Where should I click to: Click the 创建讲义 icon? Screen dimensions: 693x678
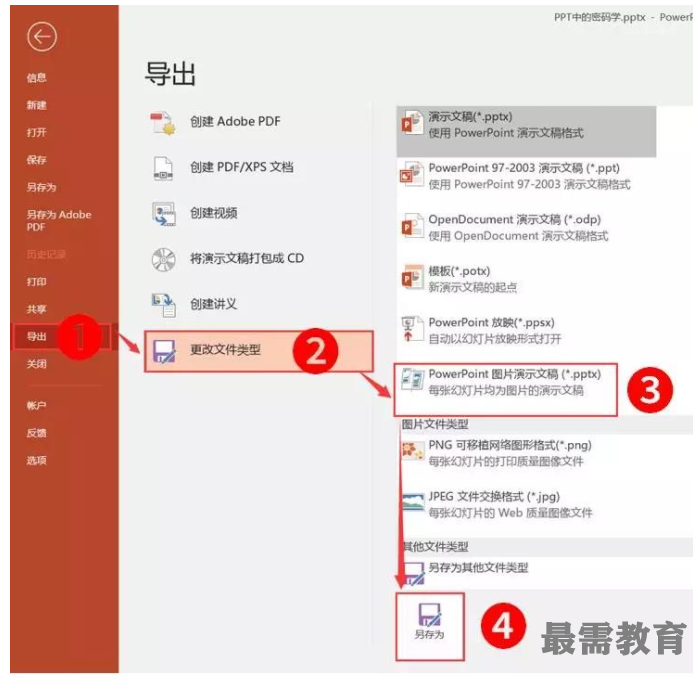point(164,305)
